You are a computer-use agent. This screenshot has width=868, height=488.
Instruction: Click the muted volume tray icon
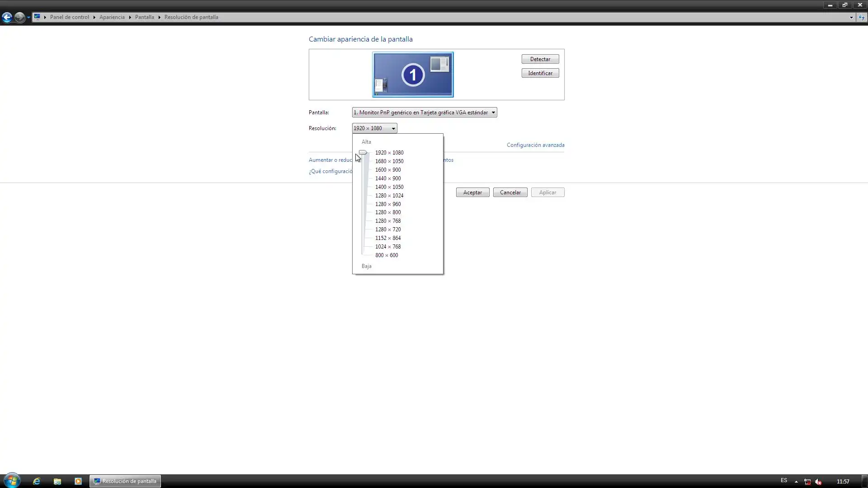[818, 482]
